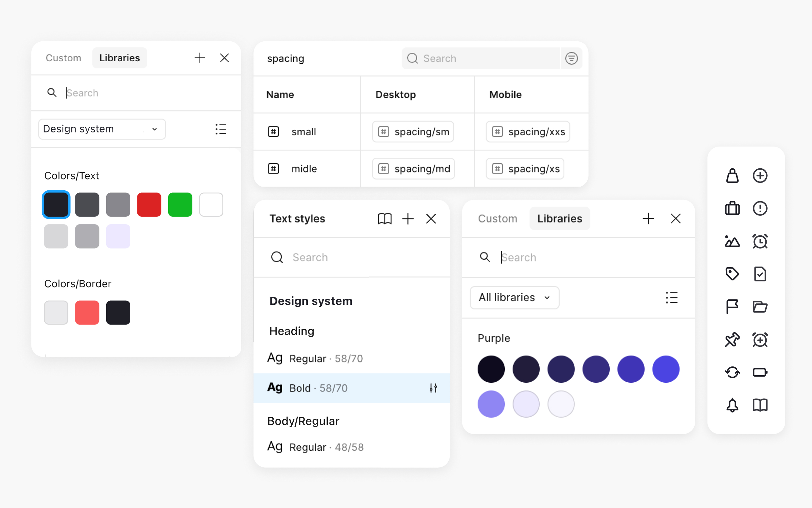The height and width of the screenshot is (508, 812).
Task: Collapse the spacing/md token chip in Desktop column
Action: (413, 169)
